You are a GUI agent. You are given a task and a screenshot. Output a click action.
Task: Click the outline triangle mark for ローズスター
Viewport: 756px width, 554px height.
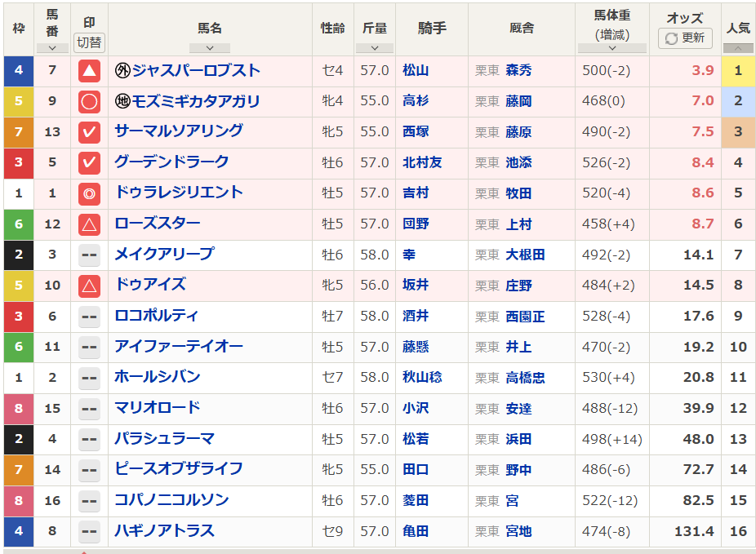tap(89, 224)
